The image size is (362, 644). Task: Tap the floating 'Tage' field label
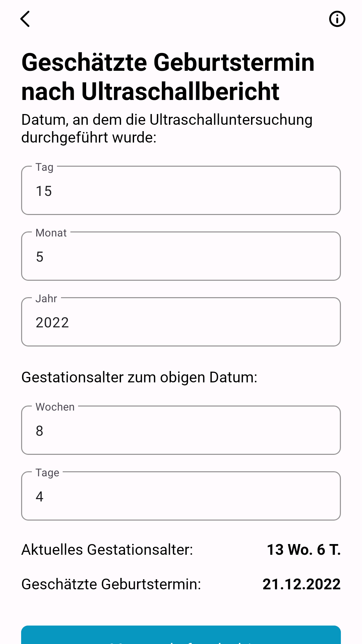(x=47, y=473)
